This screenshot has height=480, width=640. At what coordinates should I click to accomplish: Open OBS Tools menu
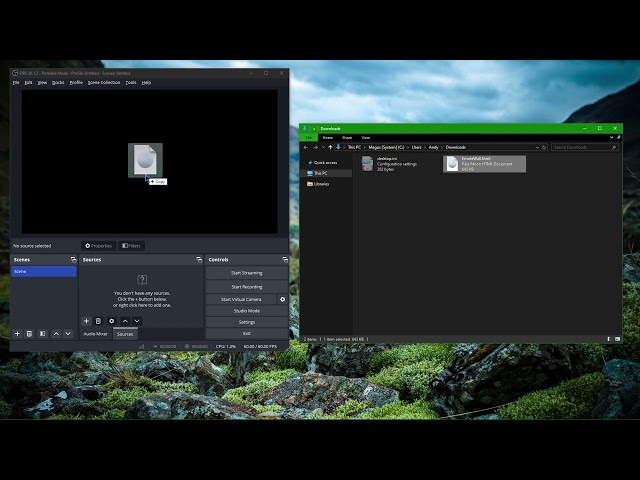(131, 82)
